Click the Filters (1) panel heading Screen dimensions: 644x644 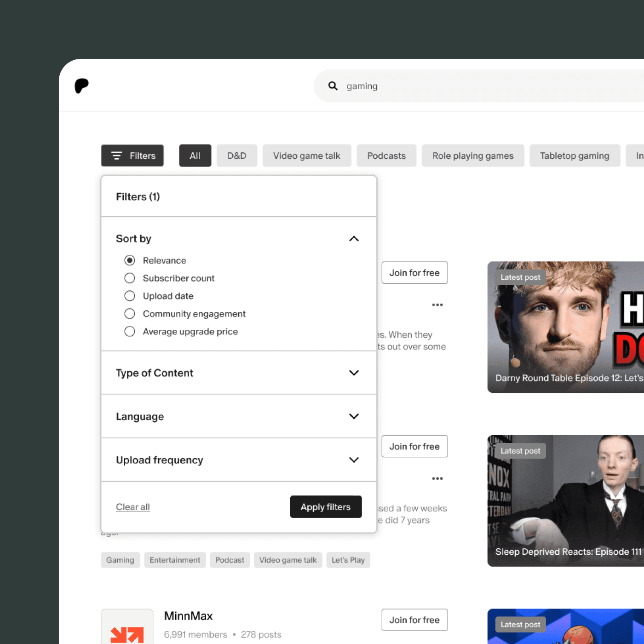click(x=138, y=197)
